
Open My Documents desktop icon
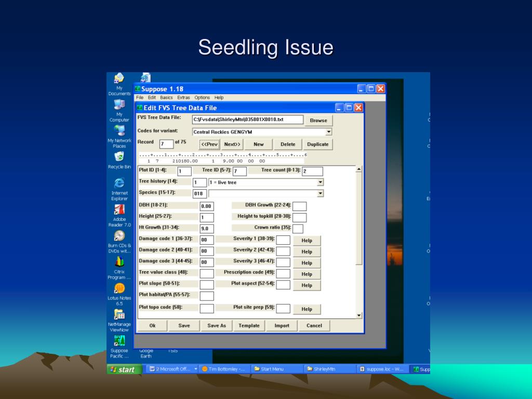point(119,84)
